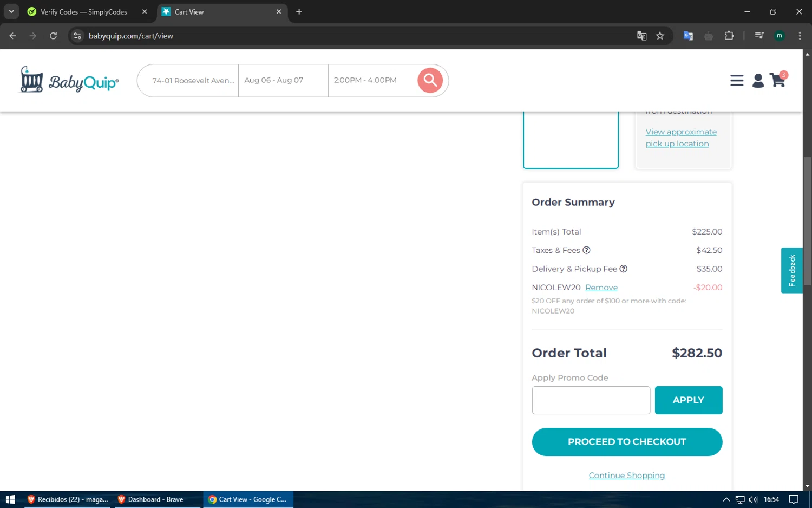Close the Cart View tab
The image size is (812, 508).
[x=279, y=11]
